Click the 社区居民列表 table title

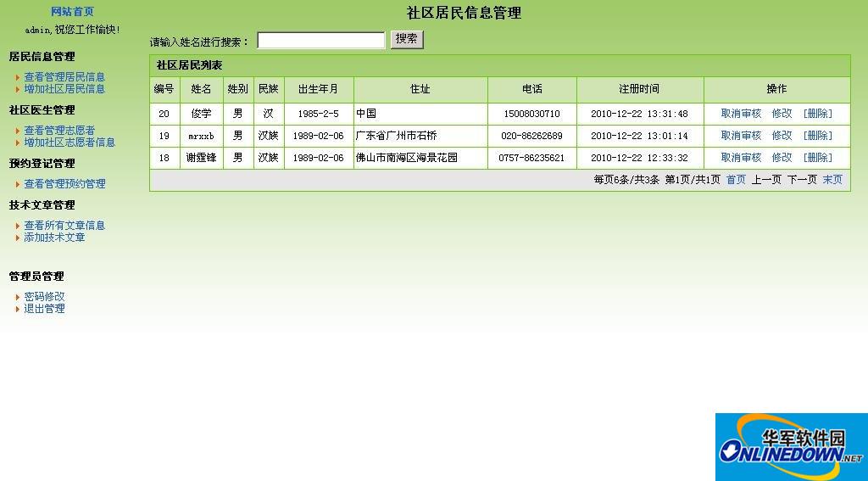(x=189, y=65)
